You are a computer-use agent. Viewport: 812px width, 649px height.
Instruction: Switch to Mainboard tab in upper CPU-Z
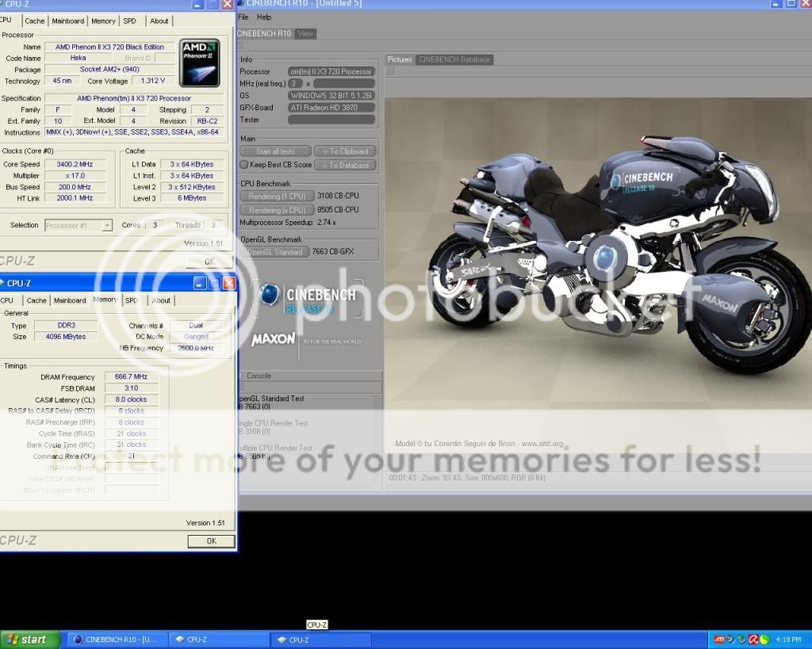click(x=68, y=21)
